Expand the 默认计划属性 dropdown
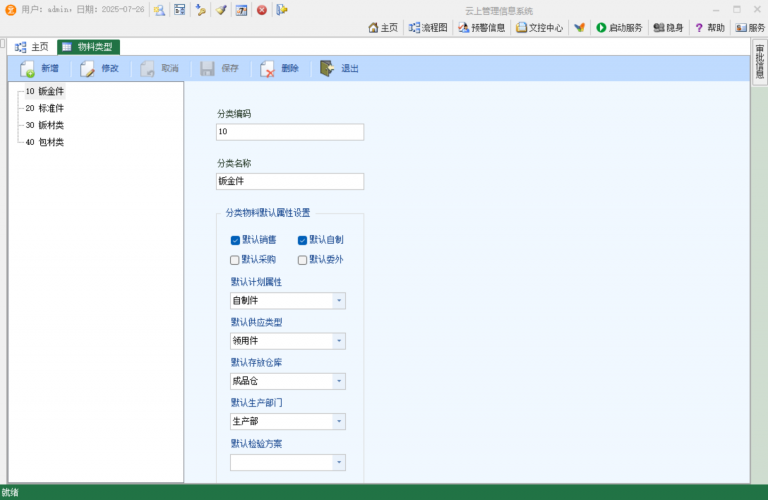Image resolution: width=768 pixels, height=500 pixels. point(339,301)
